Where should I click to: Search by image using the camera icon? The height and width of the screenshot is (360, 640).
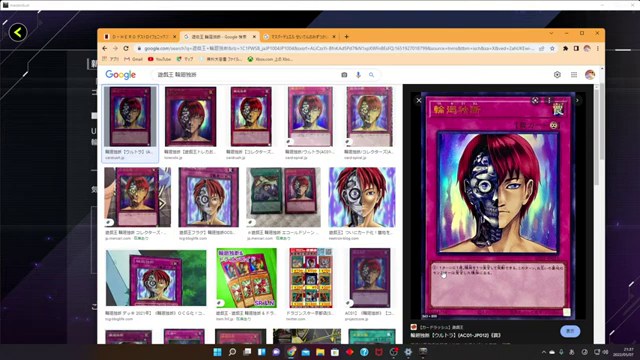[x=344, y=75]
